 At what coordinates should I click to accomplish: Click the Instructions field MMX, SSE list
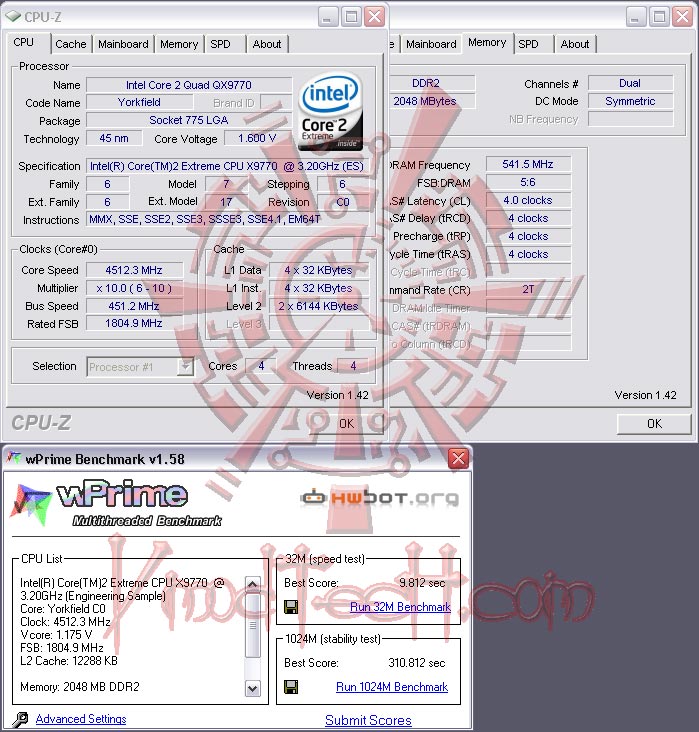pyautogui.click(x=227, y=219)
